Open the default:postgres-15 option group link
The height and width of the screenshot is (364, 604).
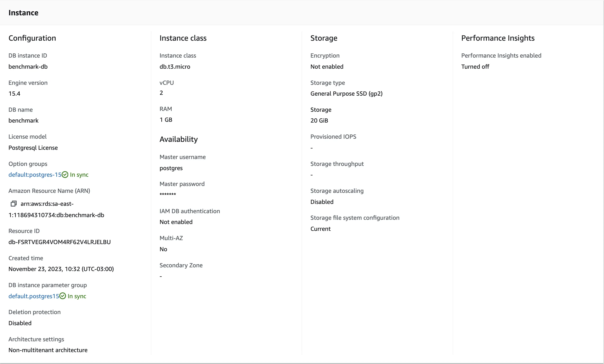[34, 175]
